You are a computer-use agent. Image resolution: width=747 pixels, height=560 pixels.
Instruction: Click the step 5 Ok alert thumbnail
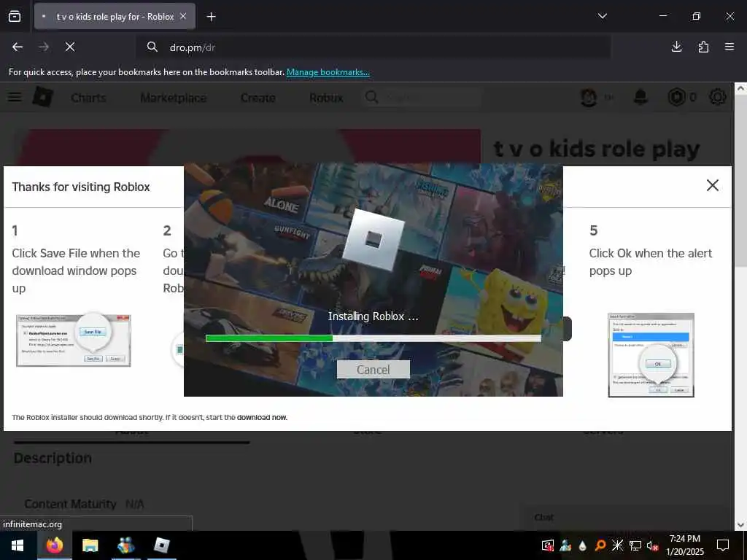click(x=651, y=355)
